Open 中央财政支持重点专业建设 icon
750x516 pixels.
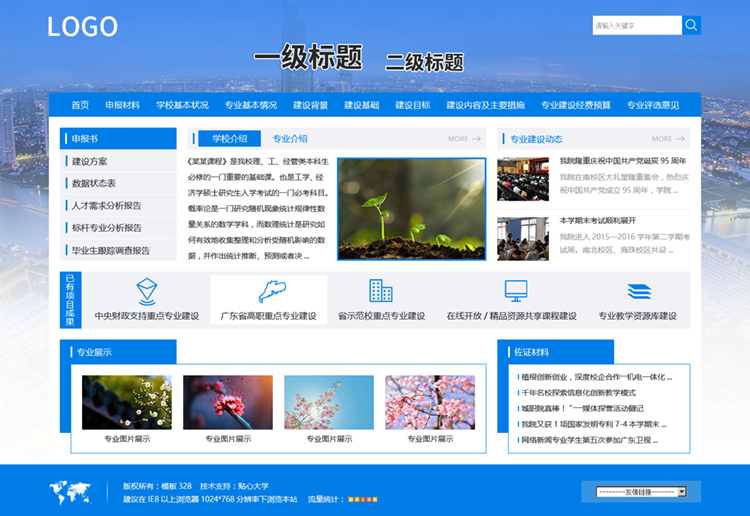point(146,290)
